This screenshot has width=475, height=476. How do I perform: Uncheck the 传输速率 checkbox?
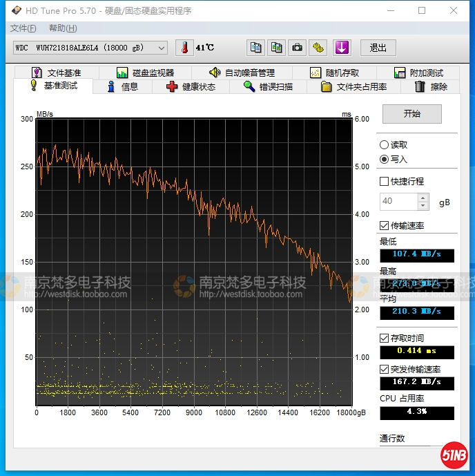(x=385, y=226)
